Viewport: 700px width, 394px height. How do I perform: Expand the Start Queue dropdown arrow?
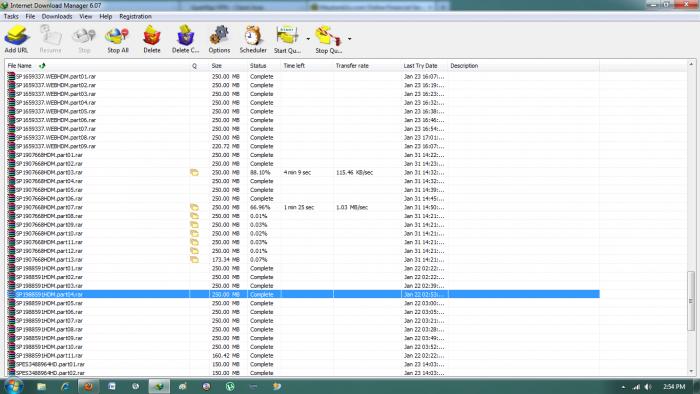308,39
